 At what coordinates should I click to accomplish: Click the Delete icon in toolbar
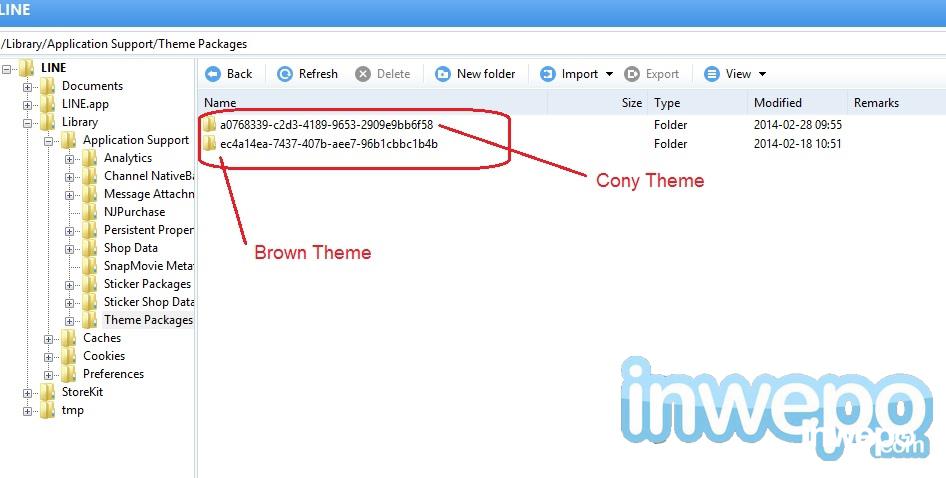363,74
